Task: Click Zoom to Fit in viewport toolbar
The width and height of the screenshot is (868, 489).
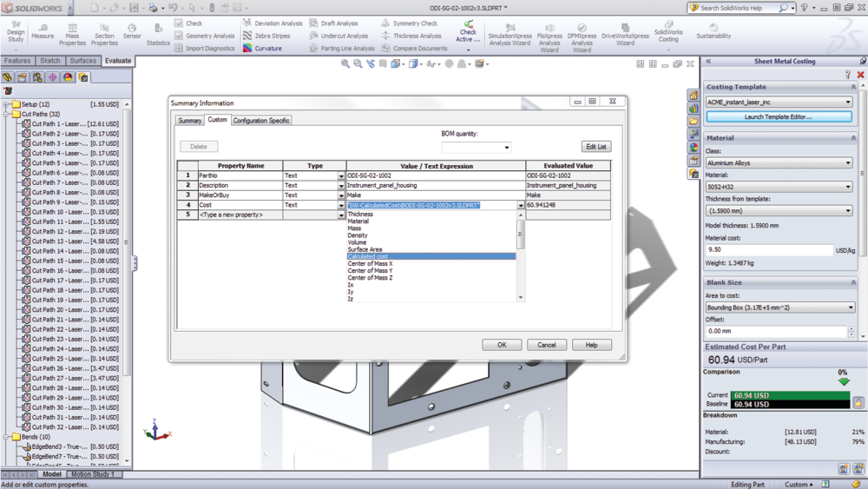Action: (345, 64)
